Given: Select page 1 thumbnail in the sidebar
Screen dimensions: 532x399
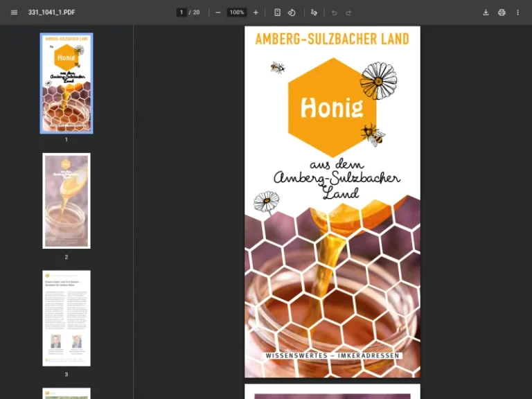Looking at the screenshot, I should [x=66, y=83].
